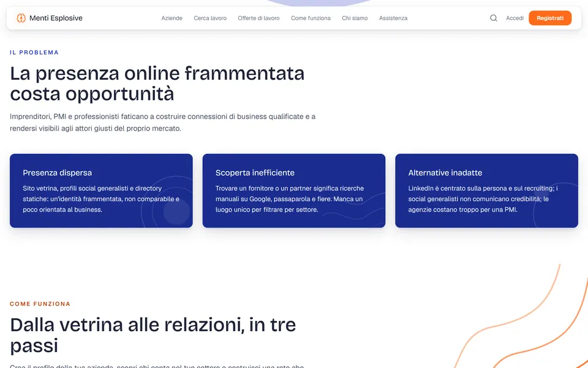This screenshot has width=588, height=368.
Task: Open Come funziona navigation link
Action: click(311, 18)
